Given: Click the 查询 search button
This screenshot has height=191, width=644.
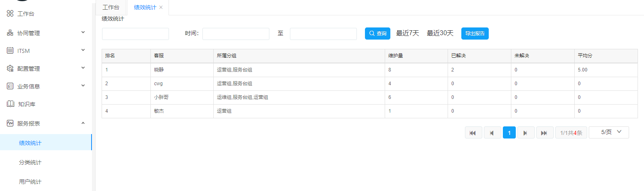Looking at the screenshot, I should tap(377, 34).
